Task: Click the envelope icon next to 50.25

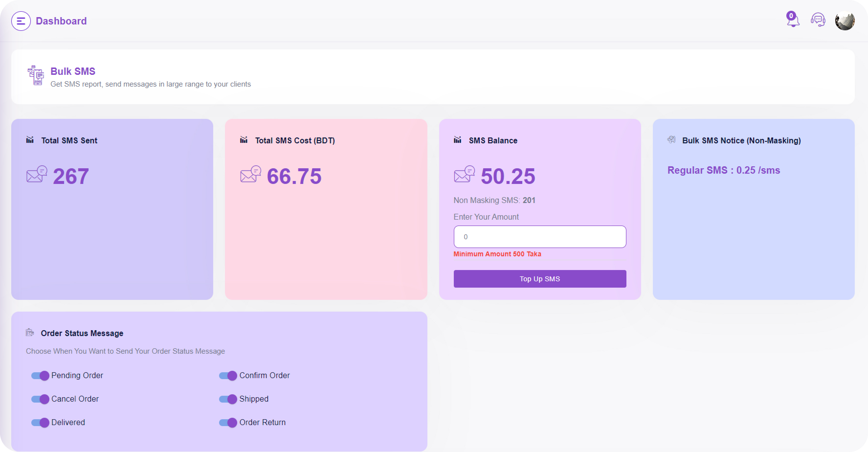Action: click(464, 174)
